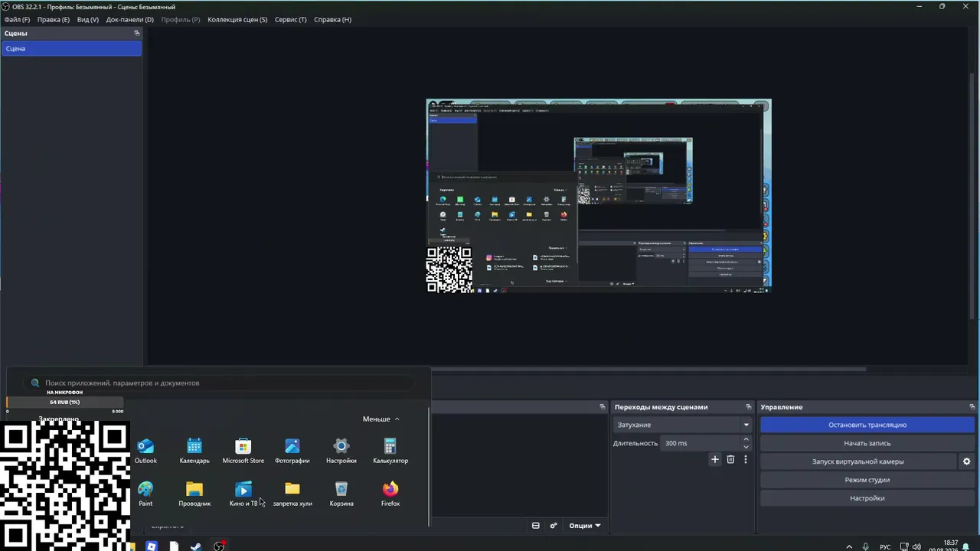This screenshot has width=980, height=551.
Task: Show hidden tray icons chevron
Action: click(x=849, y=546)
